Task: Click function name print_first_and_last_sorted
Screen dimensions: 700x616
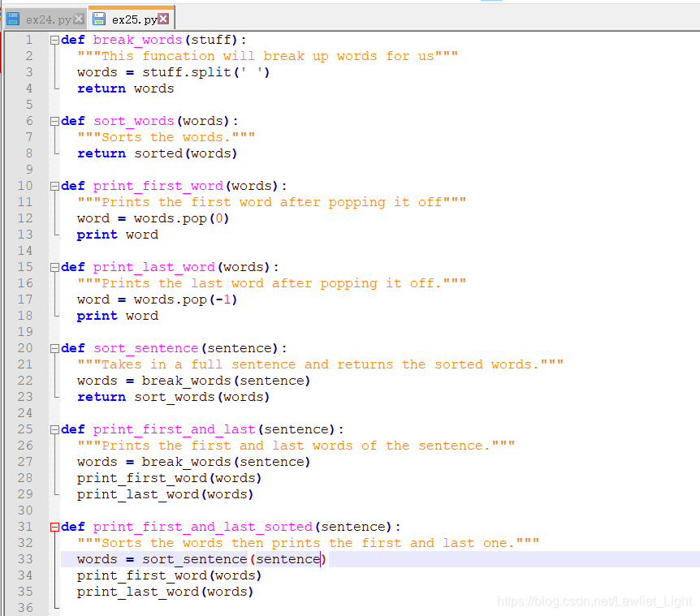Action: coord(203,527)
